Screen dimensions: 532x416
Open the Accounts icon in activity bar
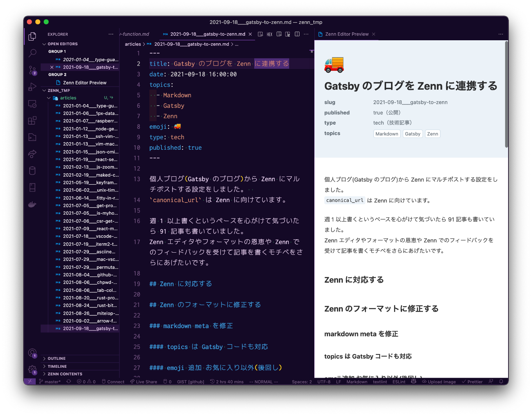(32, 353)
